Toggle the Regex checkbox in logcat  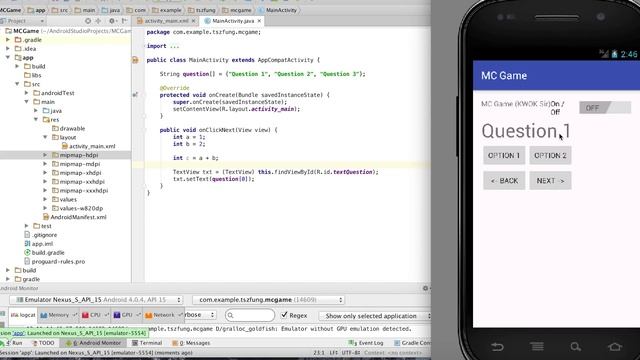click(284, 315)
